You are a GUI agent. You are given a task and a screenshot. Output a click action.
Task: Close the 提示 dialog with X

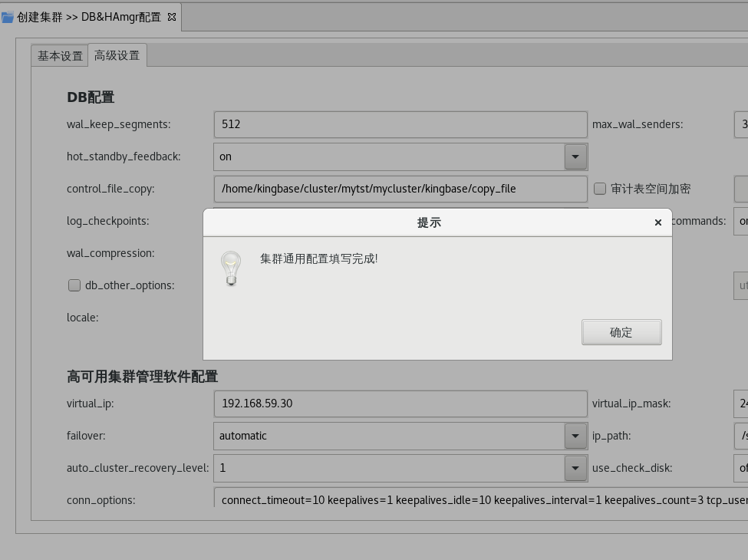pos(657,222)
